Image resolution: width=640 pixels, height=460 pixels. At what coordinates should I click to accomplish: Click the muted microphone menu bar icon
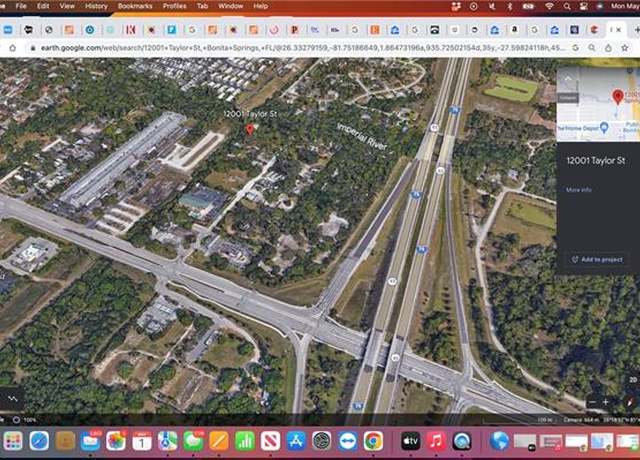[492, 6]
